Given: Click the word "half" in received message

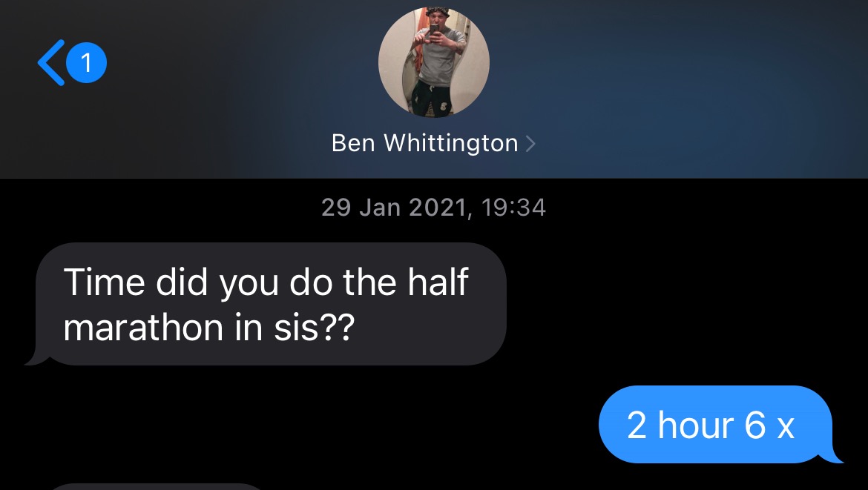Looking at the screenshot, I should click(x=438, y=282).
